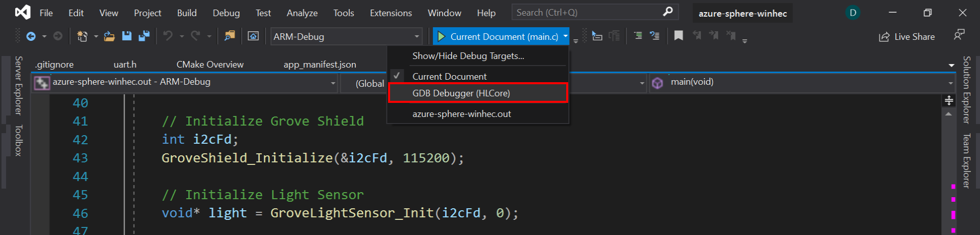Switch to the uart.h tab
Image resolution: width=980 pixels, height=235 pixels.
pos(125,65)
